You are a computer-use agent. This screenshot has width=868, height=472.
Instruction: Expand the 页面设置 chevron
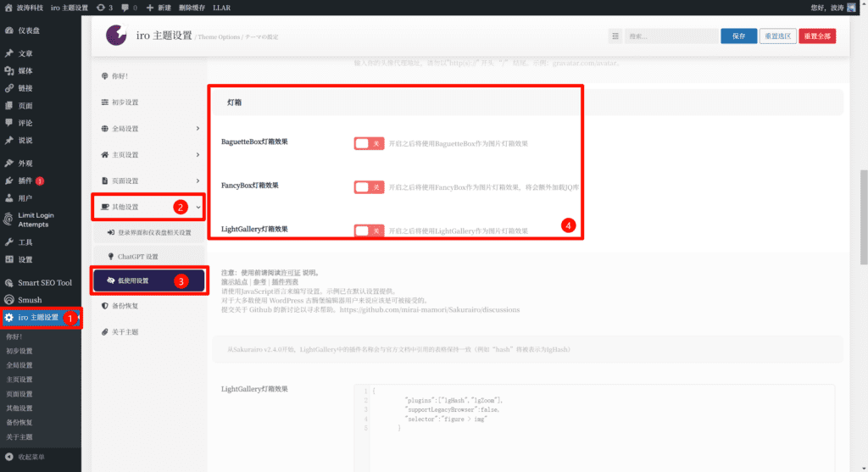198,181
